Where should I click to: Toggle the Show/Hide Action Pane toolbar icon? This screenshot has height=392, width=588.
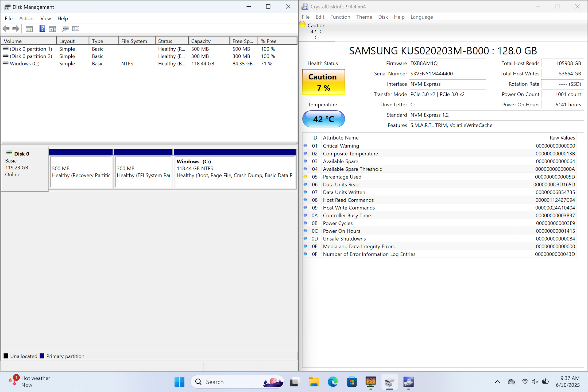point(52,29)
